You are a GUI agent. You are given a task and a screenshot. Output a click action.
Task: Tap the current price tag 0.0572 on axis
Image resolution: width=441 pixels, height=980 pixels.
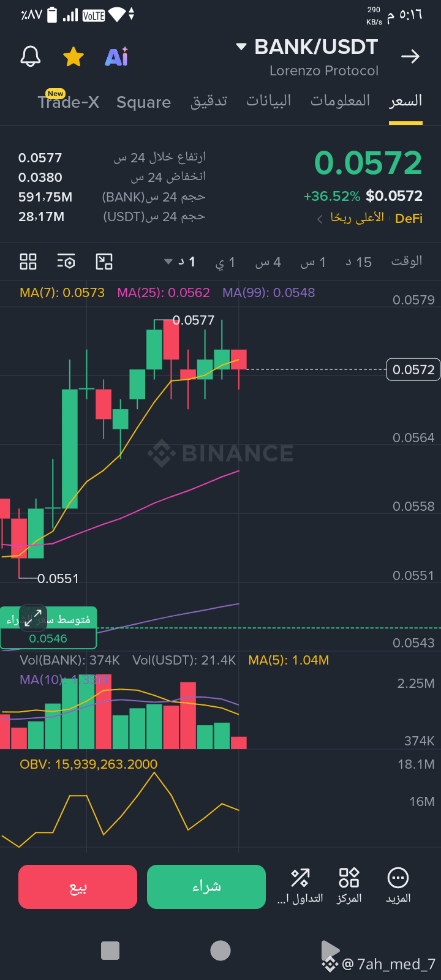click(413, 369)
